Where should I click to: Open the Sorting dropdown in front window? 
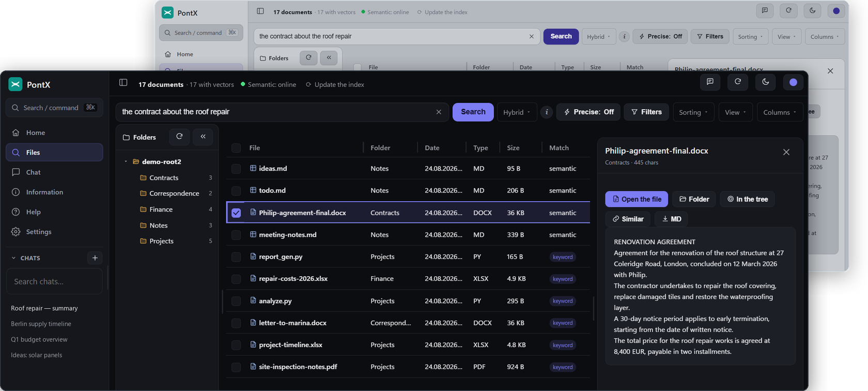pos(693,112)
